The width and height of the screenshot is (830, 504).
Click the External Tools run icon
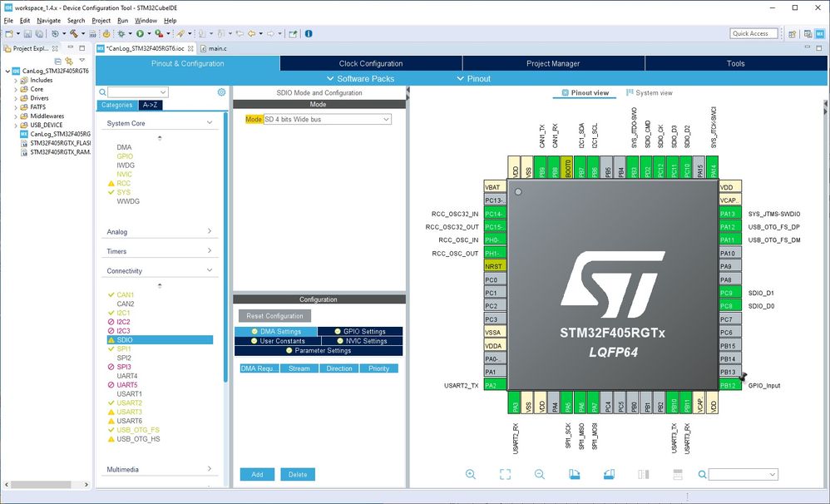tap(159, 33)
